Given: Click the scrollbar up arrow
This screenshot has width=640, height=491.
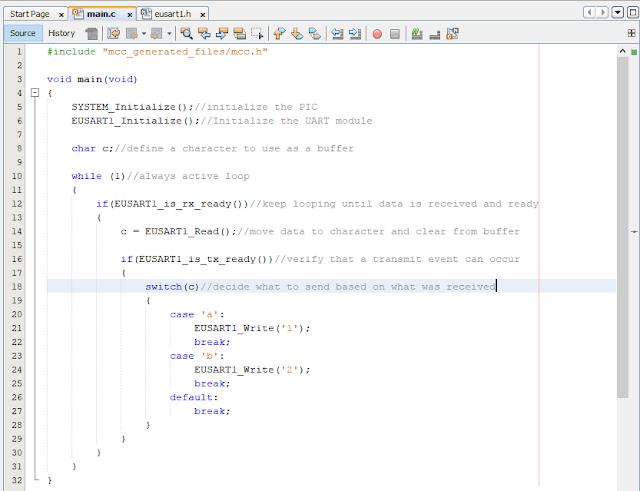Looking at the screenshot, I should tap(622, 51).
